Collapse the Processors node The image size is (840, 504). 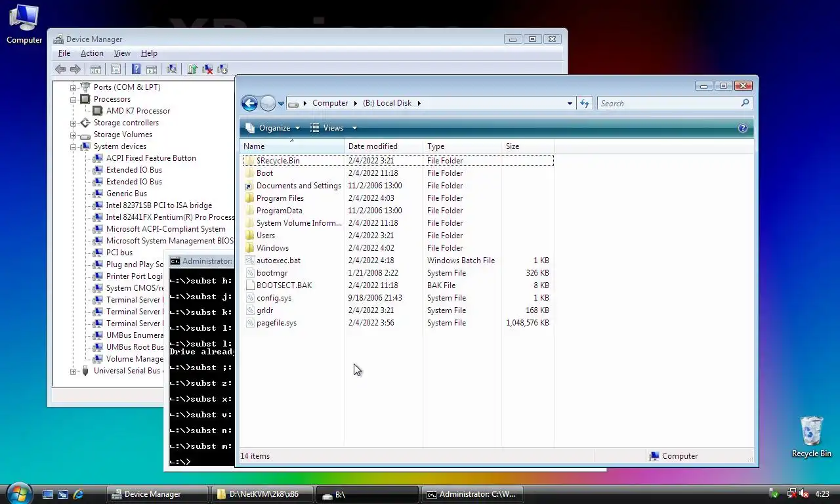[x=73, y=99]
